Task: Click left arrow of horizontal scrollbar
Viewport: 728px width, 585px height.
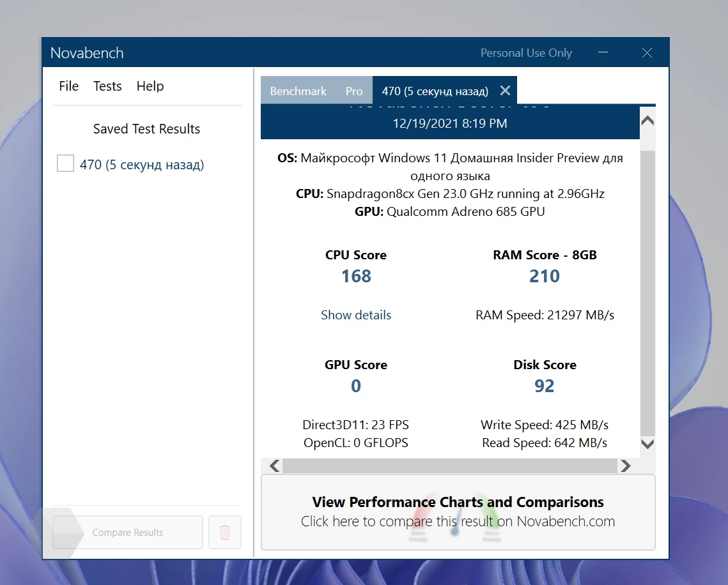Action: pyautogui.click(x=274, y=466)
